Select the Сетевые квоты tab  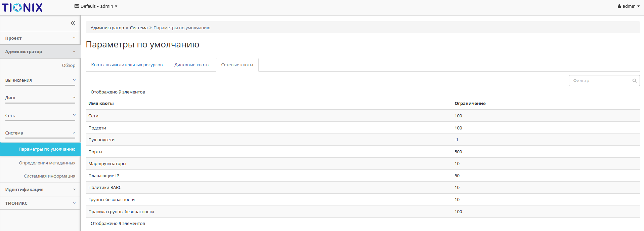[237, 65]
